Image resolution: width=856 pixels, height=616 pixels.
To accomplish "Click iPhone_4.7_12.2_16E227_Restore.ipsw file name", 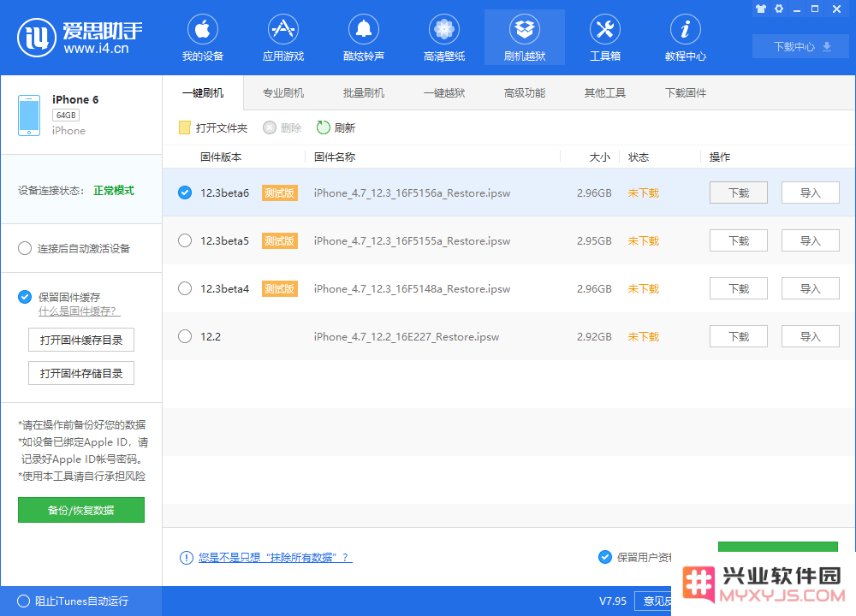I will point(406,336).
